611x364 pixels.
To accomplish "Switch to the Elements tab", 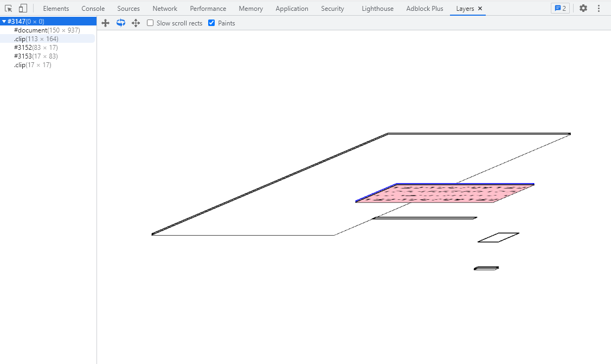I will coord(56,9).
